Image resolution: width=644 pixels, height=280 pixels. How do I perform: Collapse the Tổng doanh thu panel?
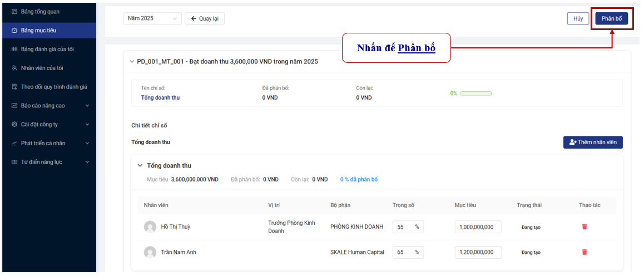pos(140,166)
